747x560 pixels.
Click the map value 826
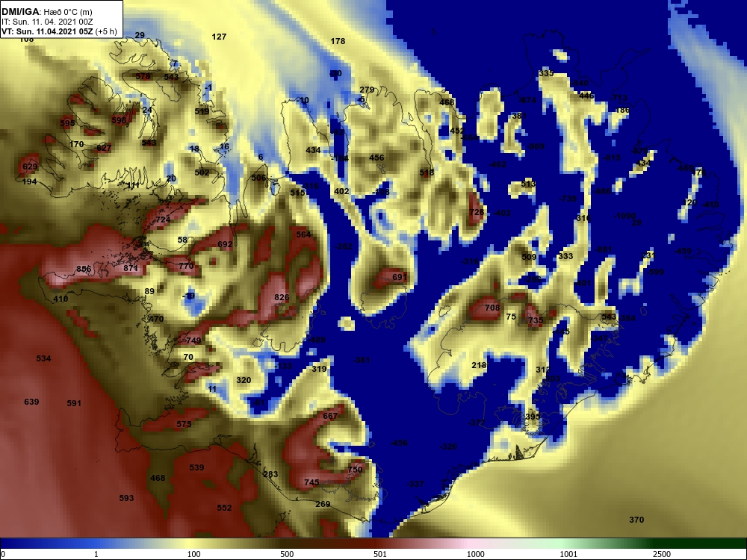pos(282,297)
